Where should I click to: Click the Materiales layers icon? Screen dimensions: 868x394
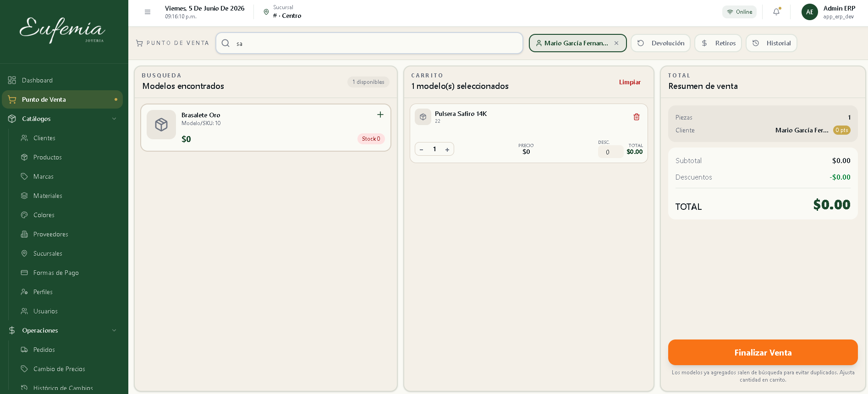pyautogui.click(x=24, y=196)
